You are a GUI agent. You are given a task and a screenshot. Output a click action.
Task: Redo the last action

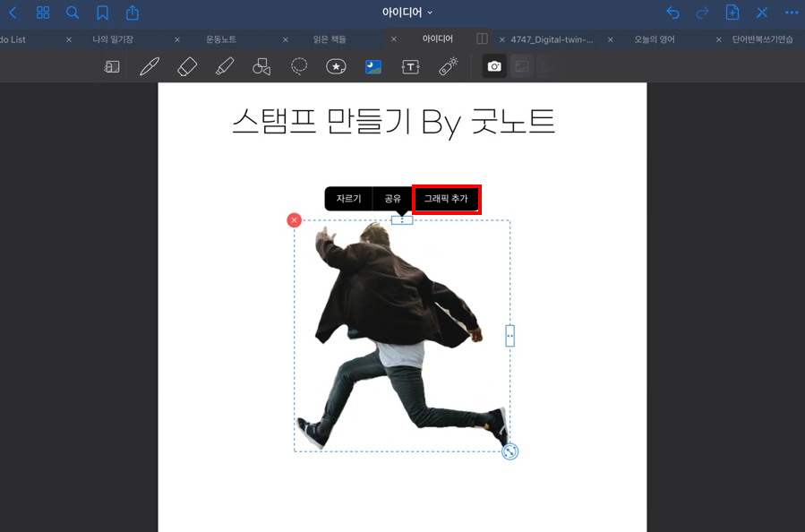(702, 13)
